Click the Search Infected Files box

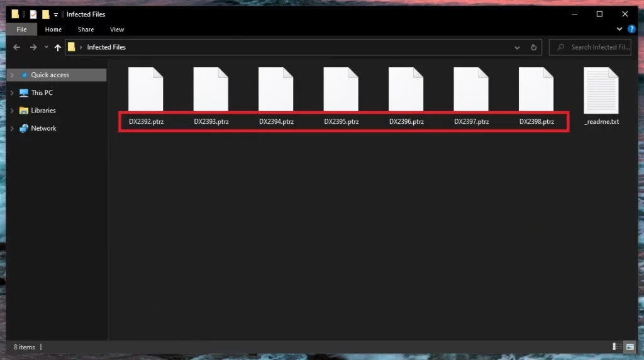pyautogui.click(x=590, y=47)
